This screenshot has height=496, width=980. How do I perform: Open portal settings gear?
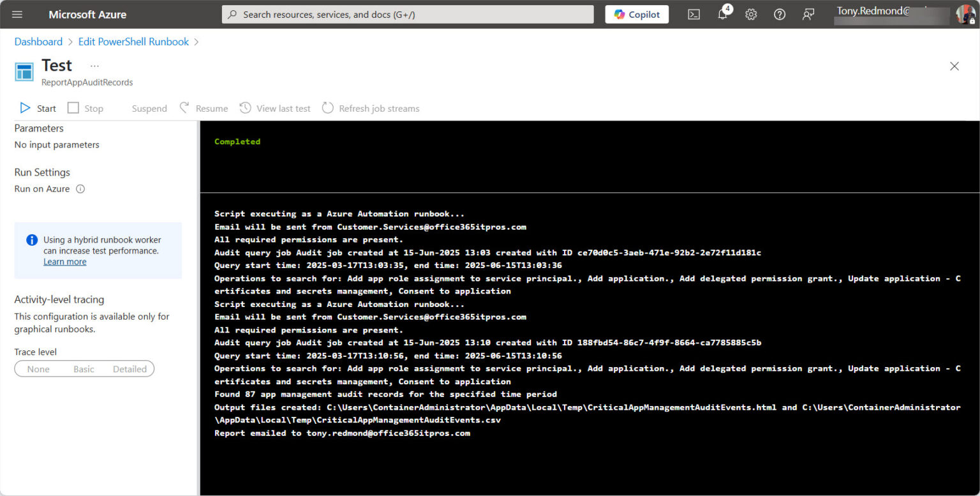tap(751, 14)
